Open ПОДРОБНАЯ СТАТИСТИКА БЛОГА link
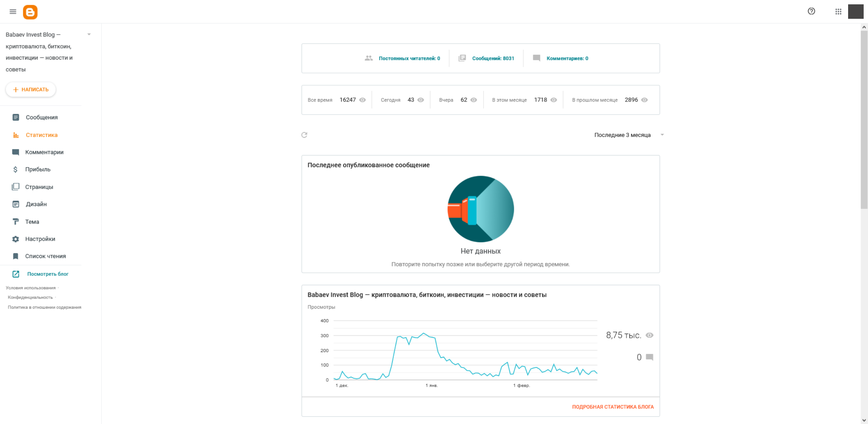The height and width of the screenshot is (424, 868). point(613,407)
